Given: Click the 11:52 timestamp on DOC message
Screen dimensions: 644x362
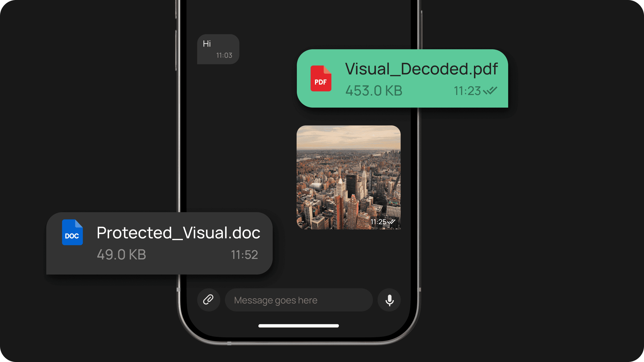Looking at the screenshot, I should point(244,255).
